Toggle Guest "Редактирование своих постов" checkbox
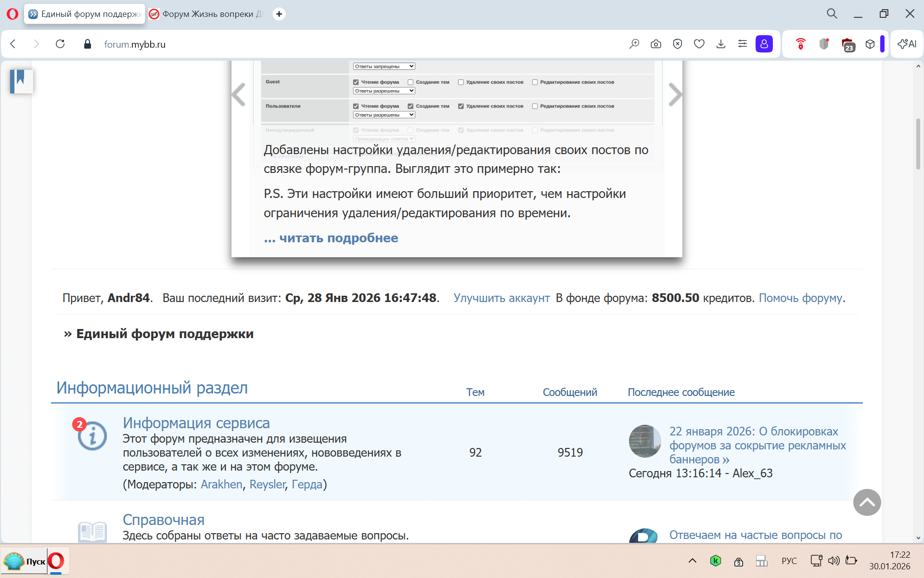The image size is (924, 578). [535, 82]
